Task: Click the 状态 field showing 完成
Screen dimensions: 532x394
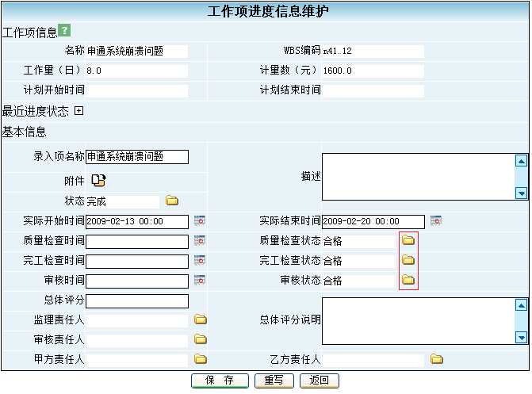Action: coord(122,202)
